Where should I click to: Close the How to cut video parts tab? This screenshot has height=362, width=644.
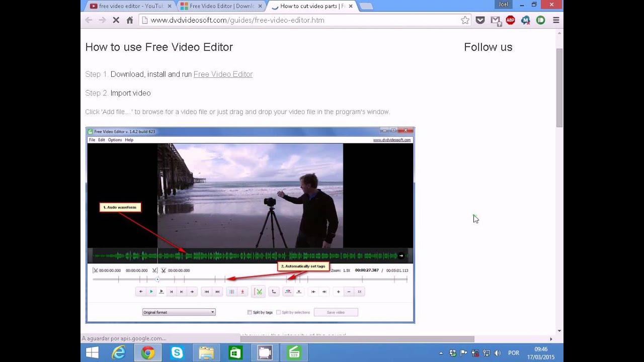(350, 6)
